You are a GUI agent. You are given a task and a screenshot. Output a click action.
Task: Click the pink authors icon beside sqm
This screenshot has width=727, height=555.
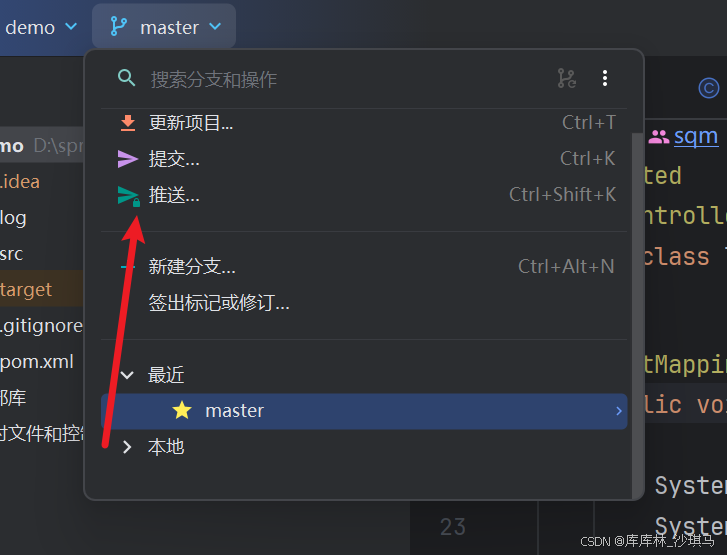(x=658, y=136)
